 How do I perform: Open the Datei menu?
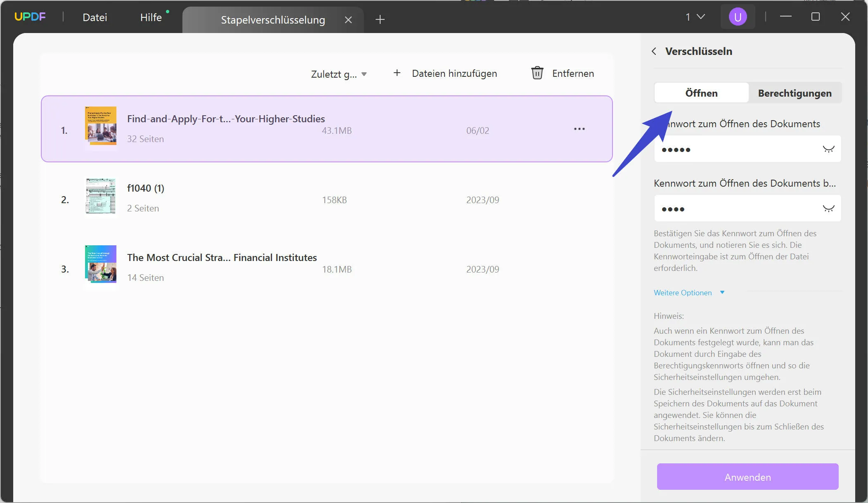click(95, 17)
